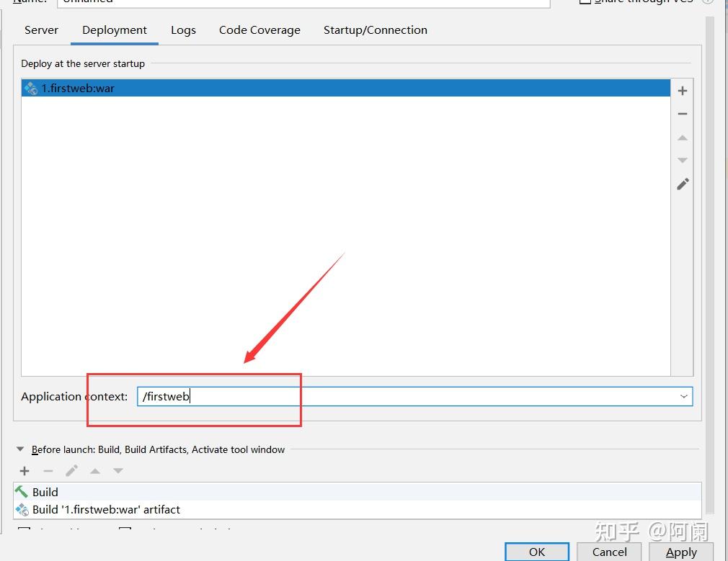Screen dimensions: 728x561
Task: Select the 1.firstweb:war artifact row
Action: pyautogui.click(x=346, y=88)
